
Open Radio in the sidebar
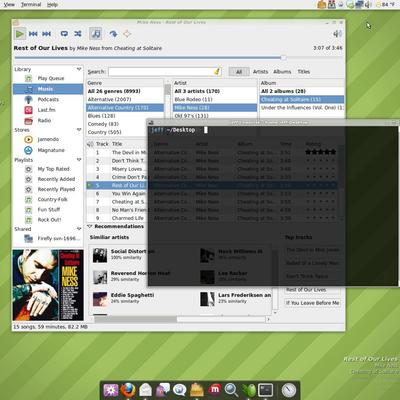(x=48, y=120)
